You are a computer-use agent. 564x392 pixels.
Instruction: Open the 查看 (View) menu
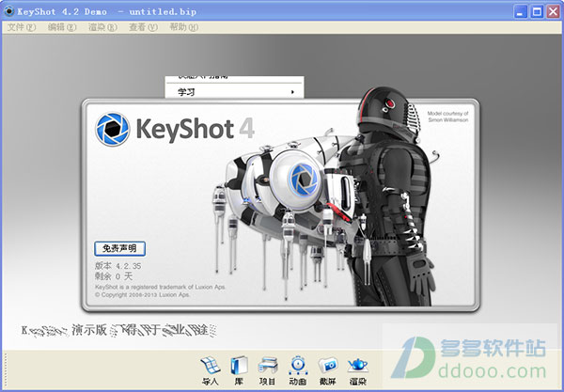[143, 27]
